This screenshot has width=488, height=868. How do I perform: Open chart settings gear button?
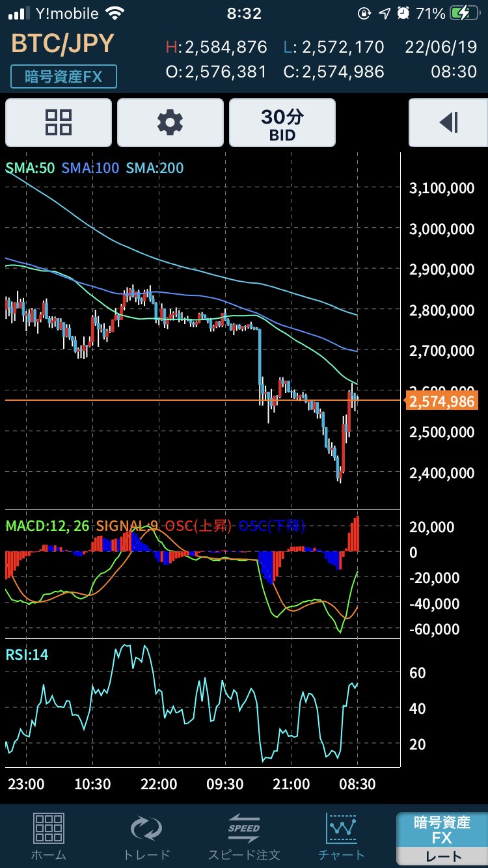pyautogui.click(x=170, y=123)
